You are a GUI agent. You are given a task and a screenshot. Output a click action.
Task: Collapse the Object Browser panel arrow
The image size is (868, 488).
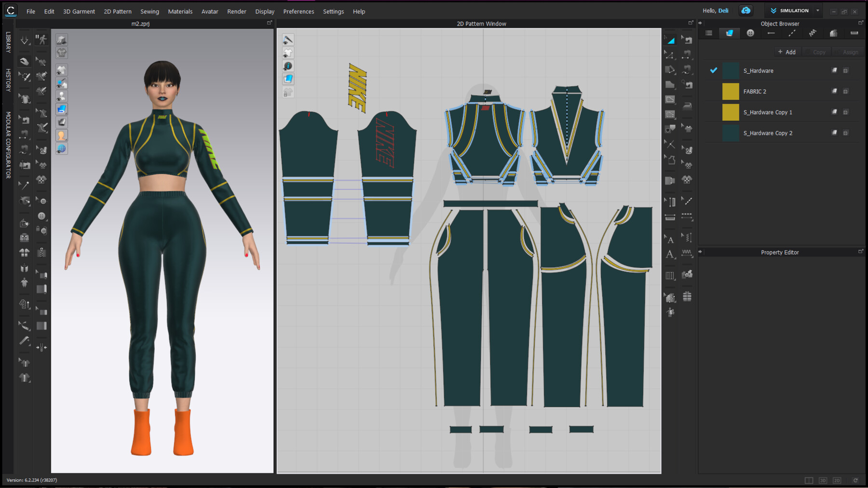tap(700, 22)
